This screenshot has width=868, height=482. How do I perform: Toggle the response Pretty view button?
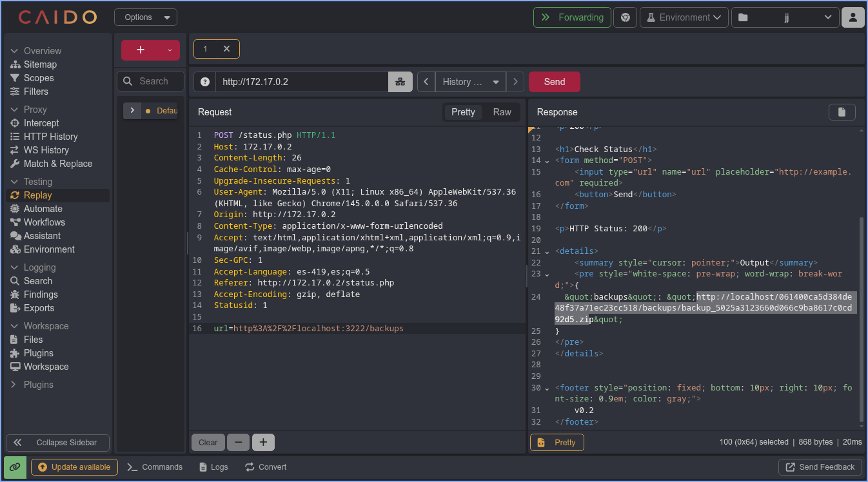point(557,443)
